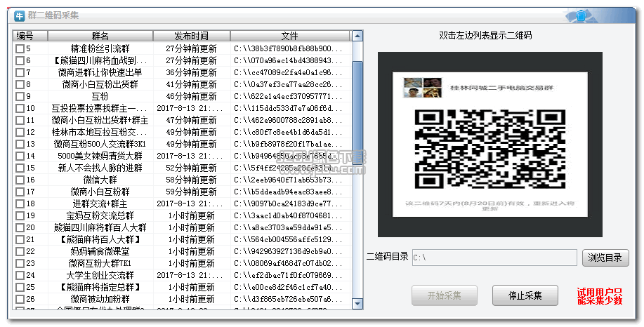Image resolution: width=644 pixels, height=327 pixels.
Task: Select group 微商被动加粉群
Action: pos(100,299)
